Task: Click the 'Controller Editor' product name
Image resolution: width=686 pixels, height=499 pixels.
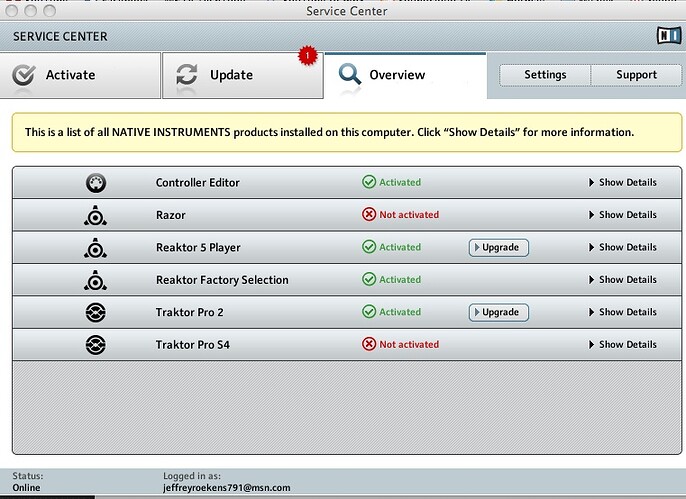Action: click(198, 182)
